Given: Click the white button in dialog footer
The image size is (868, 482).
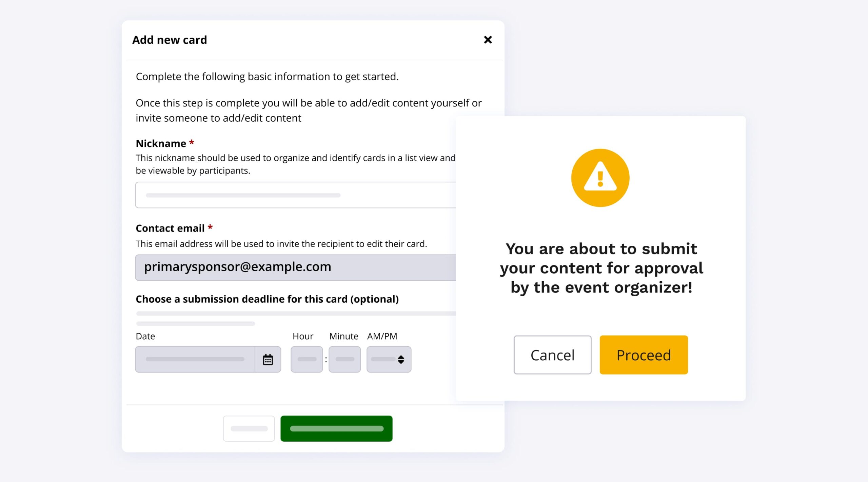Looking at the screenshot, I should click(249, 428).
